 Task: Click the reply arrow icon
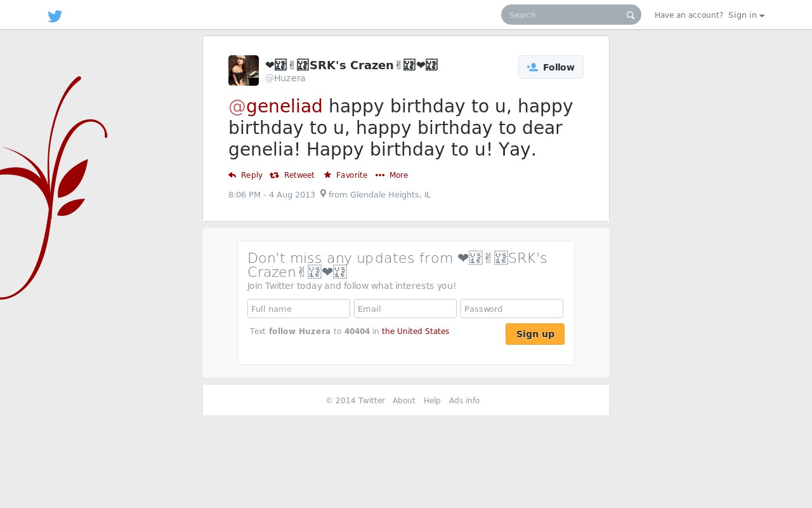point(232,175)
